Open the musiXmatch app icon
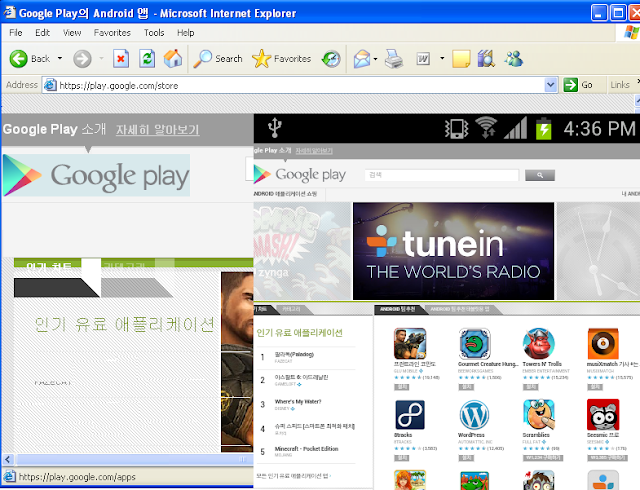This screenshot has height=490, width=640. tap(603, 344)
